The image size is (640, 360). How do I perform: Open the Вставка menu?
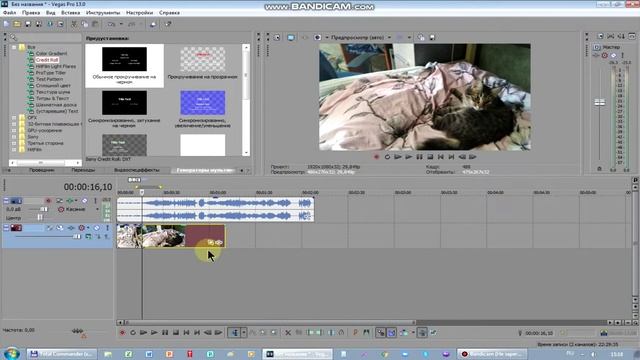pos(70,13)
